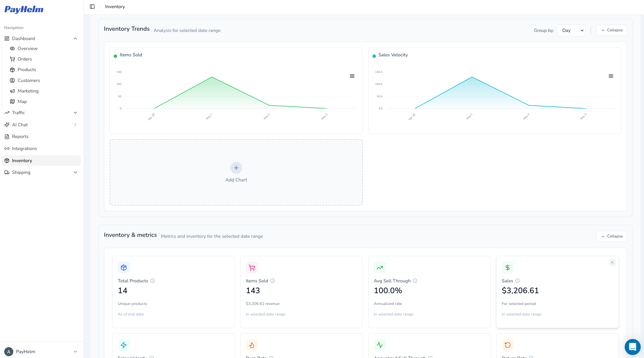Click the Inventory breadcrumb title
This screenshot has height=358, width=644.
coord(115,7)
